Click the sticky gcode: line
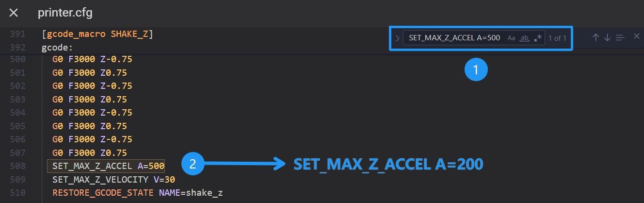Viewport: 644px width, 203px height. pyautogui.click(x=57, y=48)
